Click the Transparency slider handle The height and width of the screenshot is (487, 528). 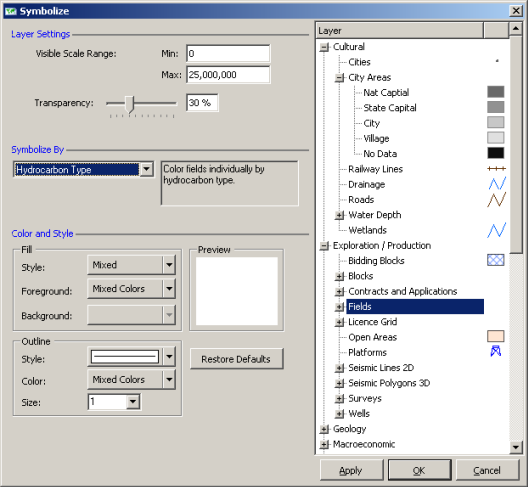pyautogui.click(x=129, y=104)
